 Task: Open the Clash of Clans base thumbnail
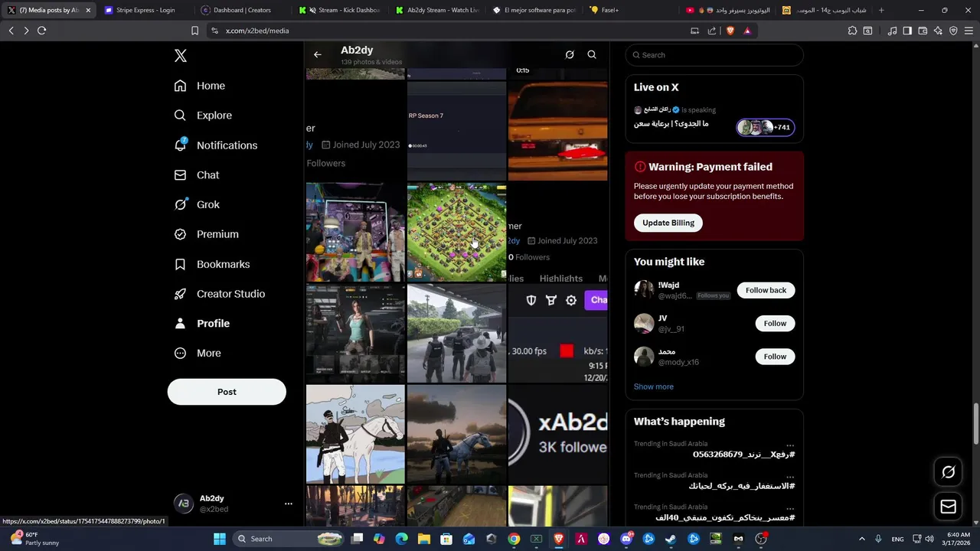tap(456, 232)
